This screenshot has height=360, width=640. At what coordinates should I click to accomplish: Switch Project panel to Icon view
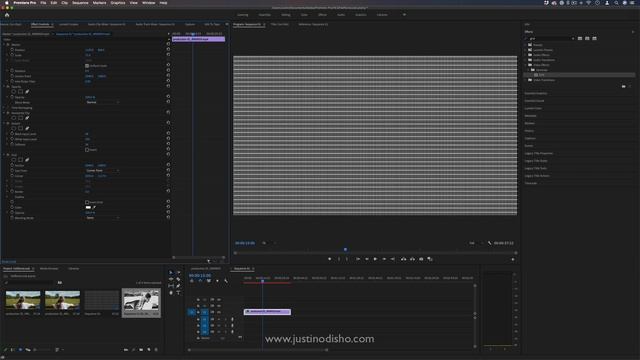point(20,350)
